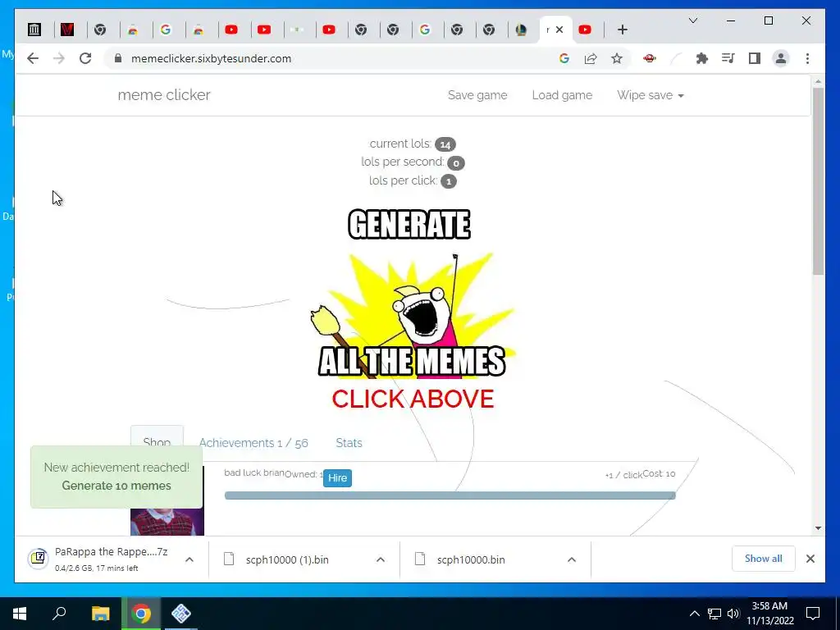Close the active meme clicker tab

pyautogui.click(x=559, y=30)
